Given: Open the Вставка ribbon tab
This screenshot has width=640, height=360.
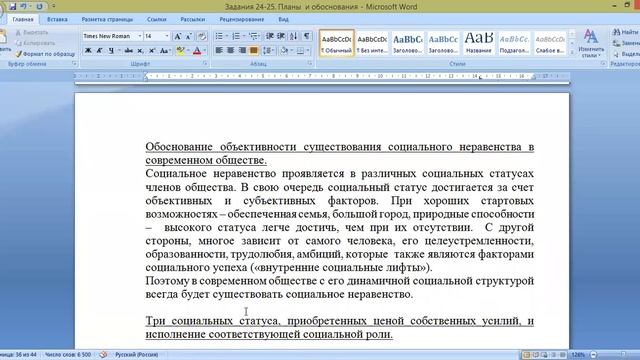Looking at the screenshot, I should click(x=57, y=19).
